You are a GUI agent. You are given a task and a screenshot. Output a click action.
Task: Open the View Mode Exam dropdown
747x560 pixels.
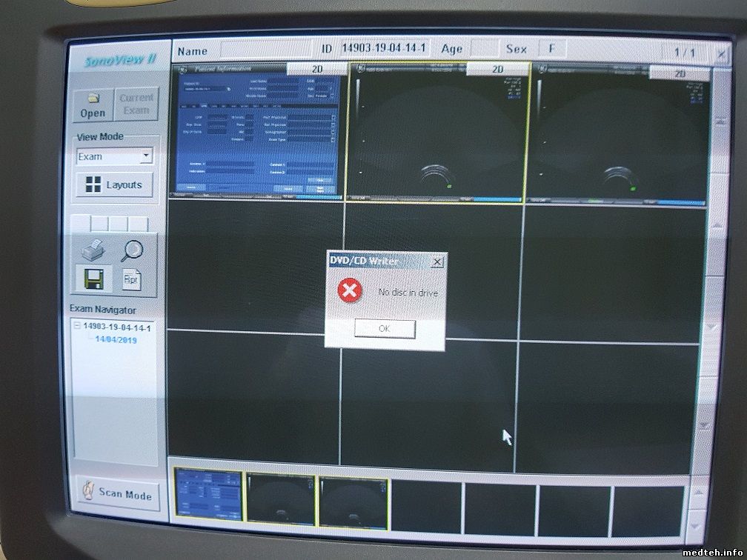(x=145, y=156)
